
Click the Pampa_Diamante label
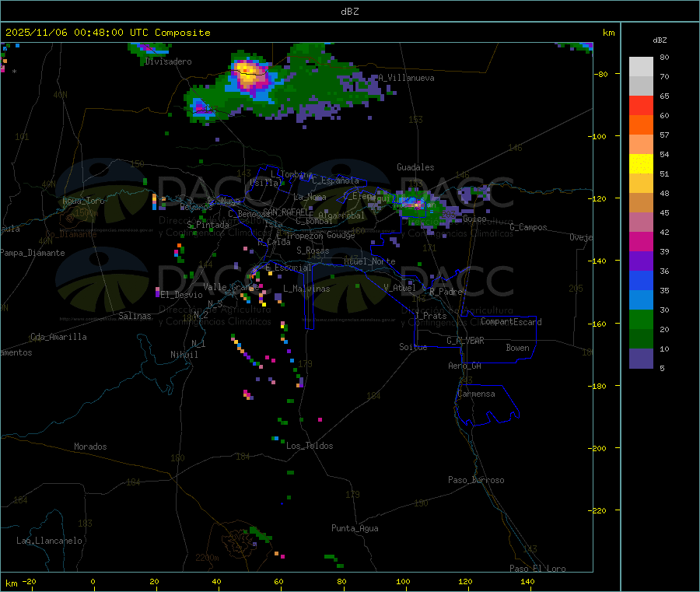pos(32,253)
